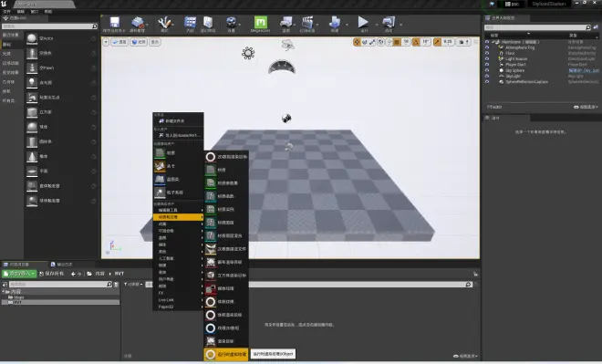Image resolution: width=602 pixels, height=364 pixels.
Task: Click the Save Current Level toolbar icon
Action: [114, 22]
